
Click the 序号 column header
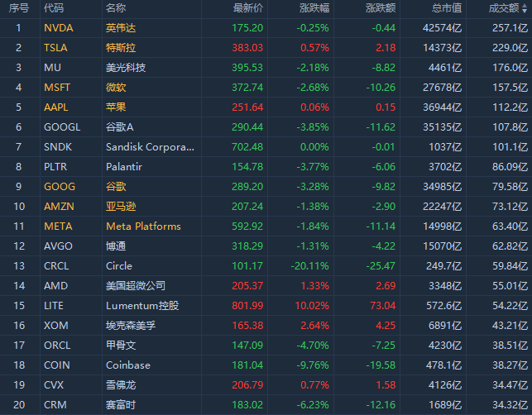click(x=18, y=8)
